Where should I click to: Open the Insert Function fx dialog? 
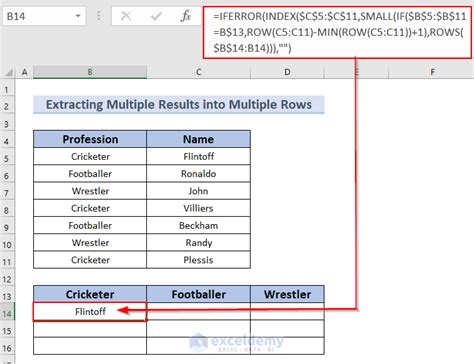click(x=185, y=16)
